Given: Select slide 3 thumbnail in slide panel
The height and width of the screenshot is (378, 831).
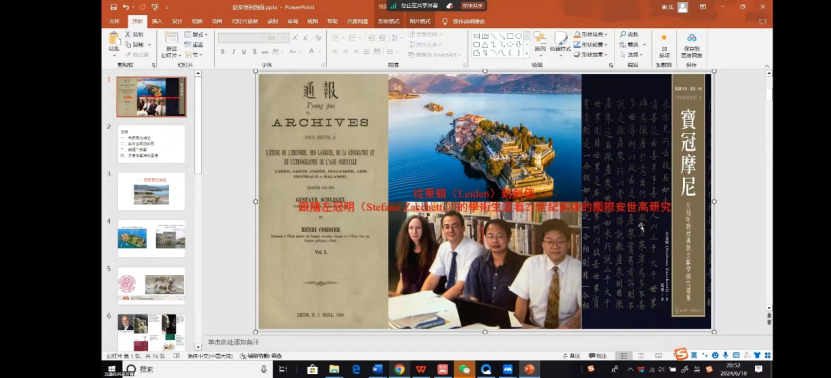Looking at the screenshot, I should coord(151,191).
